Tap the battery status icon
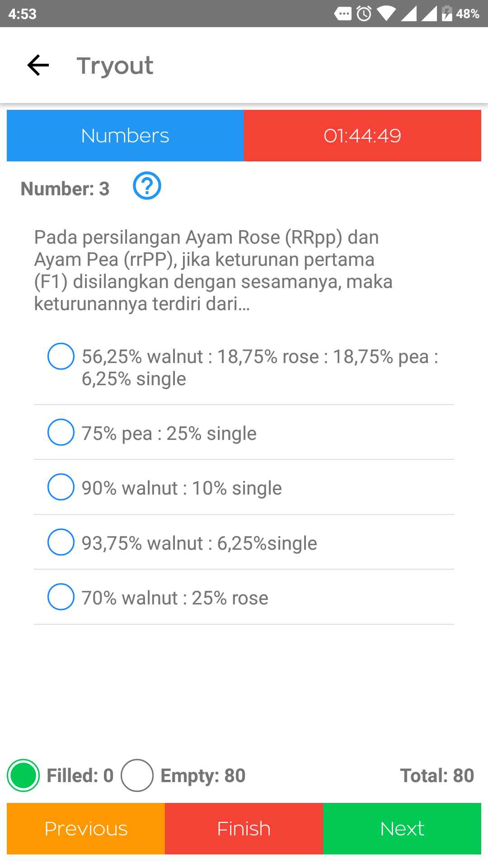This screenshot has width=488, height=868. (446, 14)
